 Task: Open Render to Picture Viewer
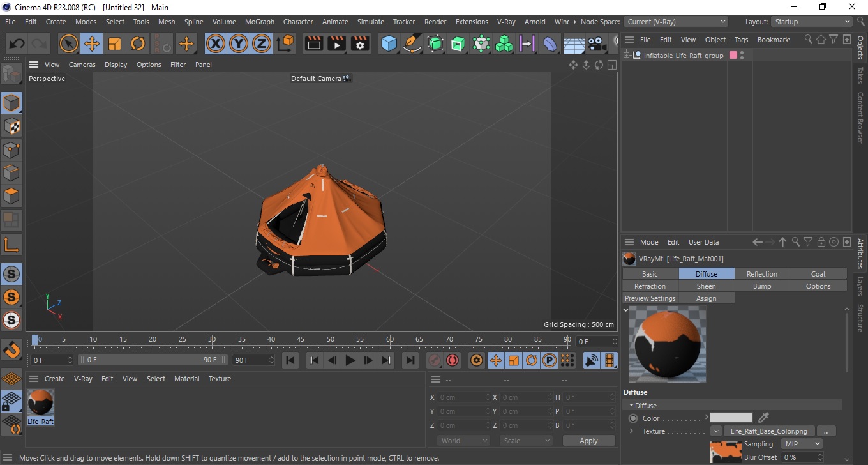click(x=337, y=43)
